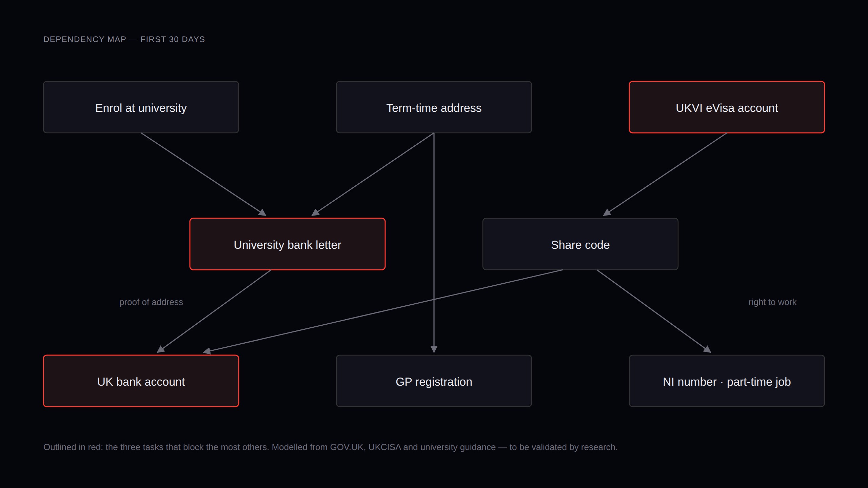Click arrowhead from Enrol into bank letter
This screenshot has height=488, width=868.
[263, 212]
